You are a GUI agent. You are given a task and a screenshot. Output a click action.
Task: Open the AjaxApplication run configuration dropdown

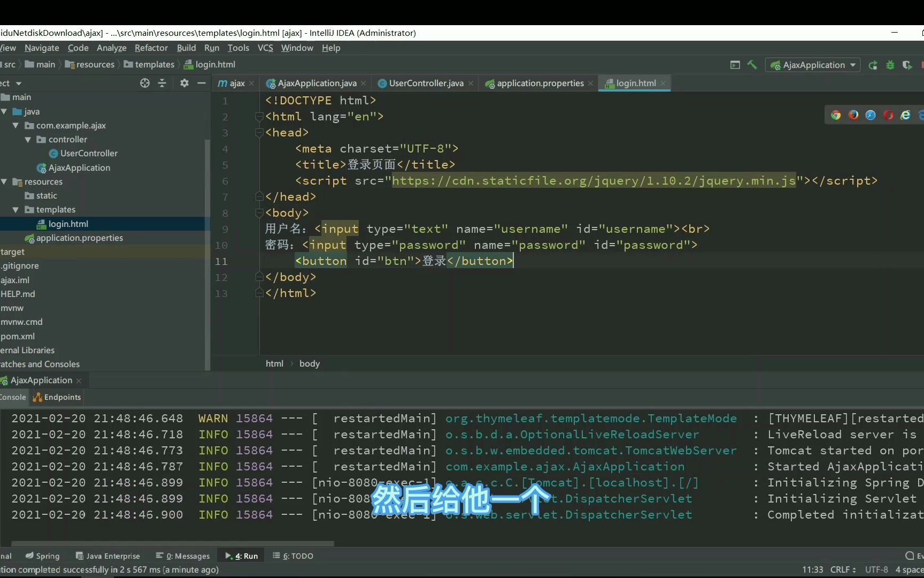tap(853, 65)
